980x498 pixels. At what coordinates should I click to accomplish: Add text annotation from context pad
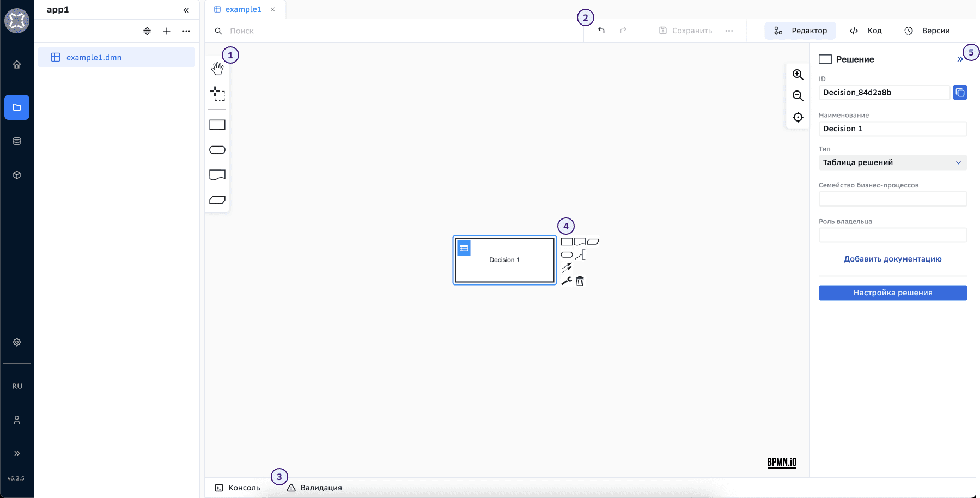580,254
